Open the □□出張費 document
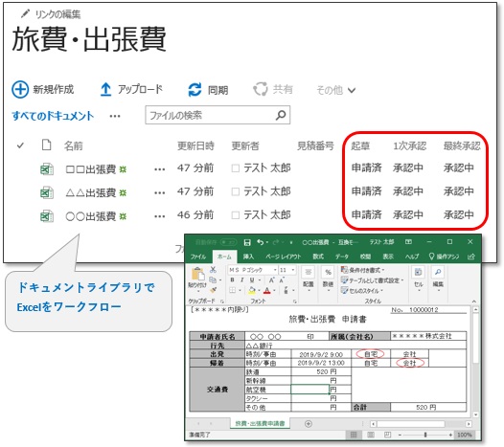The height and width of the screenshot is (447, 504). click(x=91, y=168)
